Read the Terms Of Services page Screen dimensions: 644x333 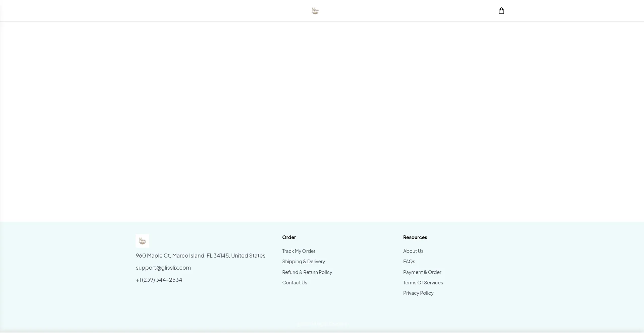point(423,282)
